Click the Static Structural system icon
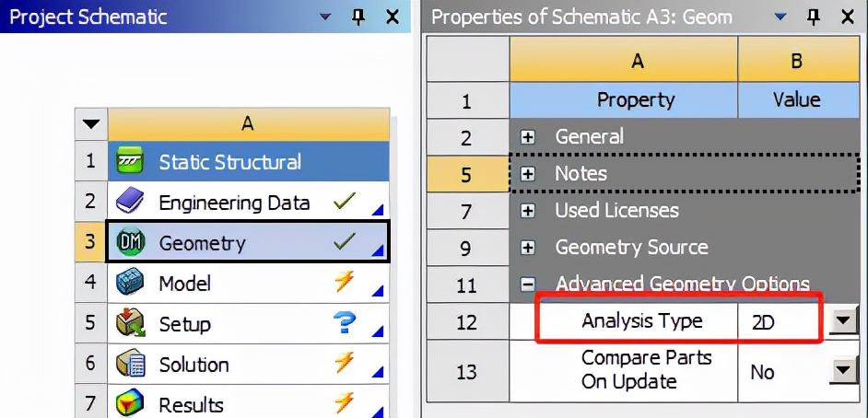Image resolution: width=868 pixels, height=418 pixels. [x=127, y=162]
